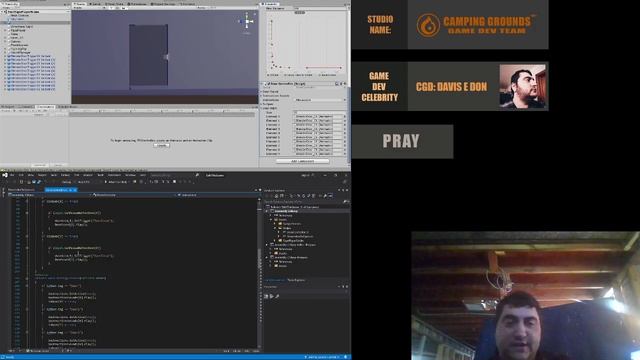Viewport: 640px width, 360px height.
Task: Click the Visual Studio quick launch search box
Action: tap(174, 175)
